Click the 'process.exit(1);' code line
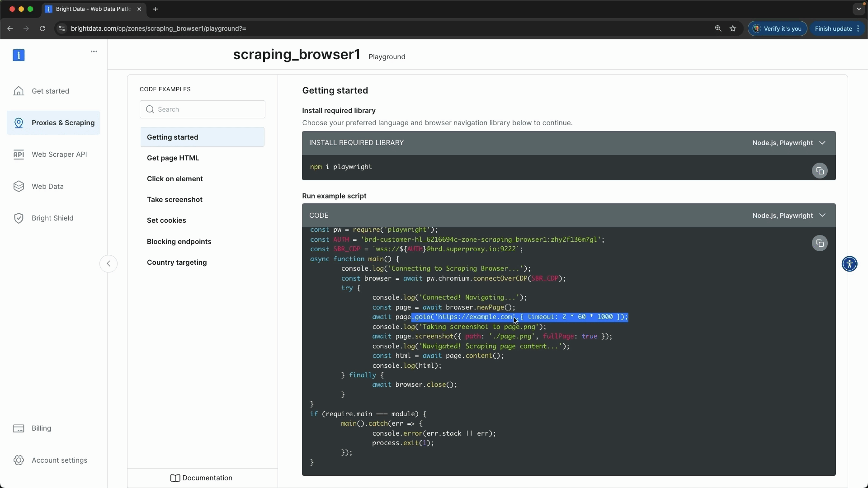Viewport: 868px width, 488px height. pos(403,443)
